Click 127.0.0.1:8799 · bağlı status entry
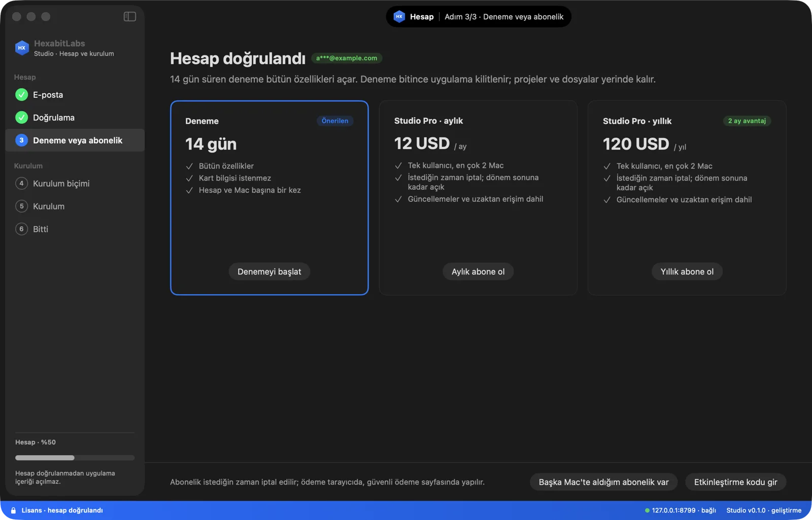Viewport: 812px width, 520px height. click(684, 510)
